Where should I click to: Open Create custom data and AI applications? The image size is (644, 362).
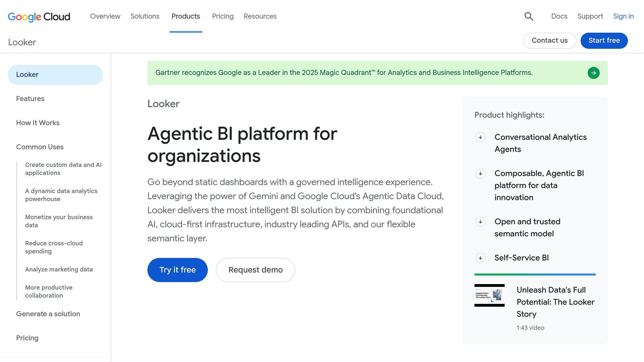[x=63, y=169]
